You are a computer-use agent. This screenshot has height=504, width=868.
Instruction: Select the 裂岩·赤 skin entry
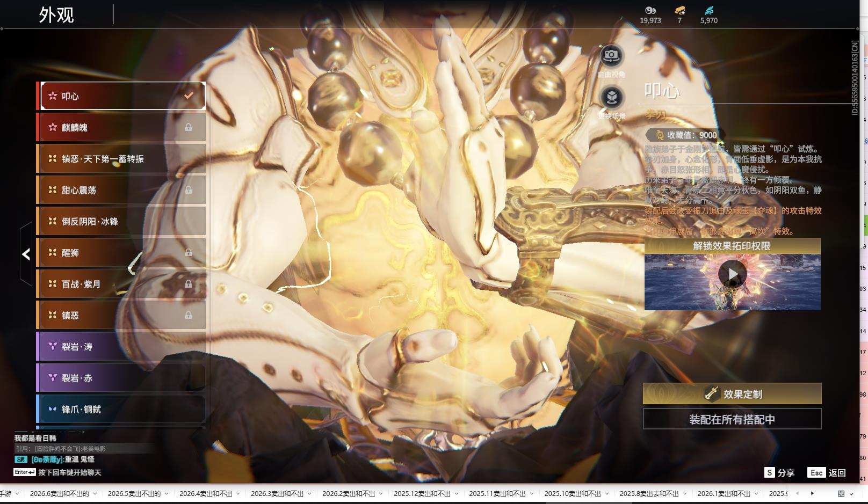coord(121,377)
